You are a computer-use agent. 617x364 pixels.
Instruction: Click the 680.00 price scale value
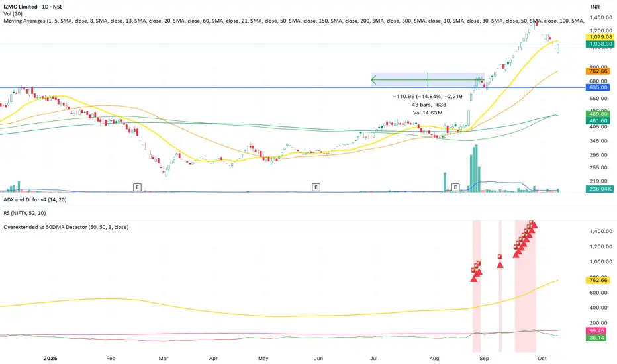pyautogui.click(x=598, y=81)
